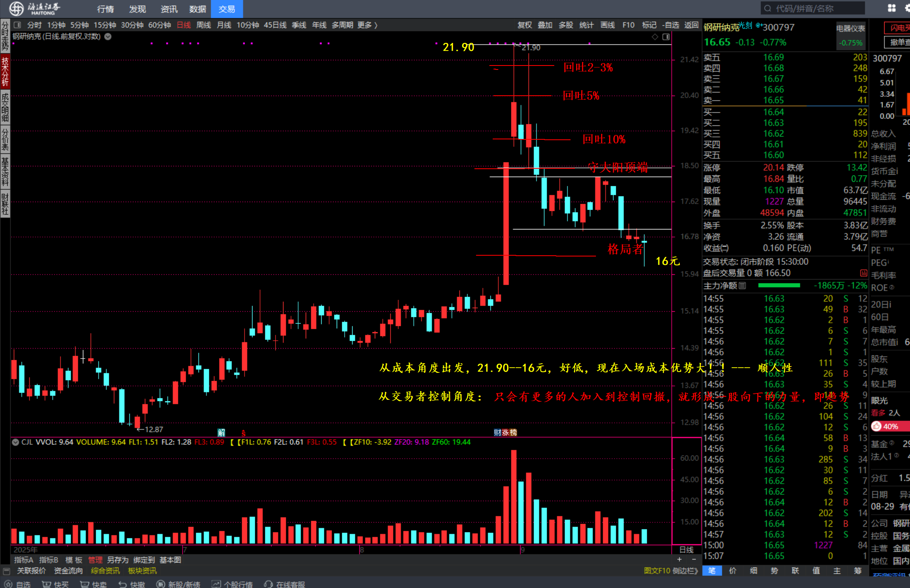Click the -自选 remove from watchlist button

point(671,25)
